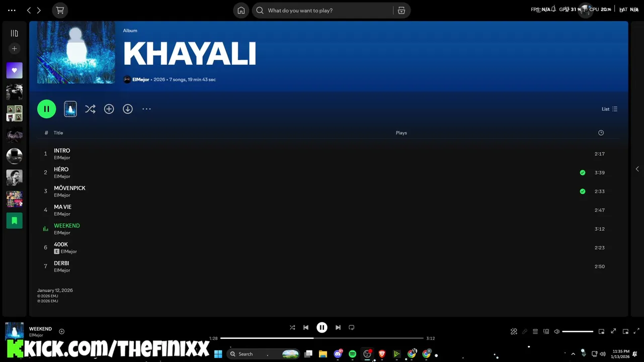
Task: Add WEEKEND to Liked Songs plus icon
Action: click(x=62, y=331)
